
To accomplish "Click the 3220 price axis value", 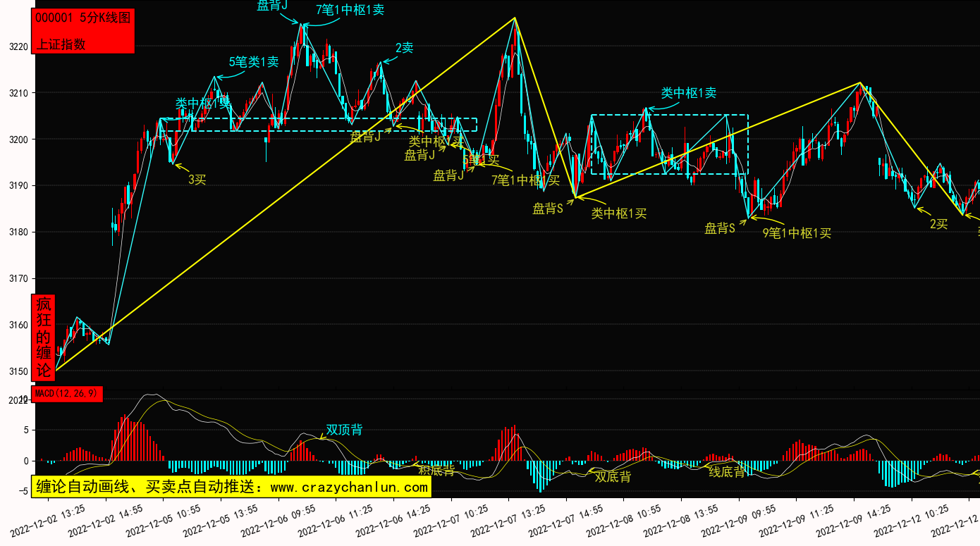I will 18,47.
